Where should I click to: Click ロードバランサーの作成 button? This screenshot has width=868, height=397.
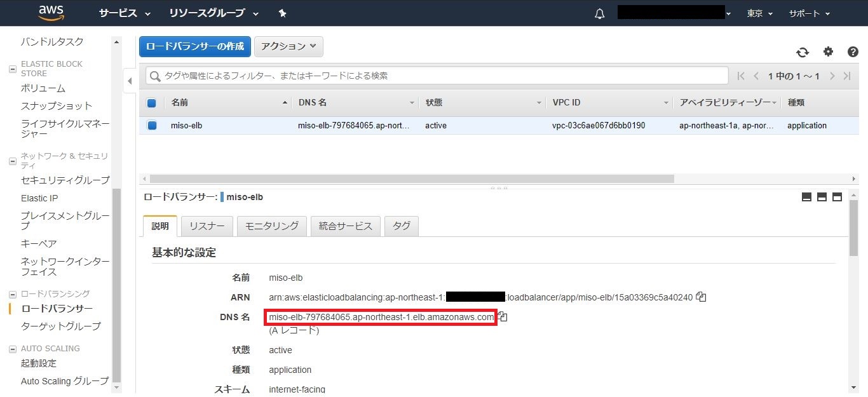pyautogui.click(x=194, y=46)
